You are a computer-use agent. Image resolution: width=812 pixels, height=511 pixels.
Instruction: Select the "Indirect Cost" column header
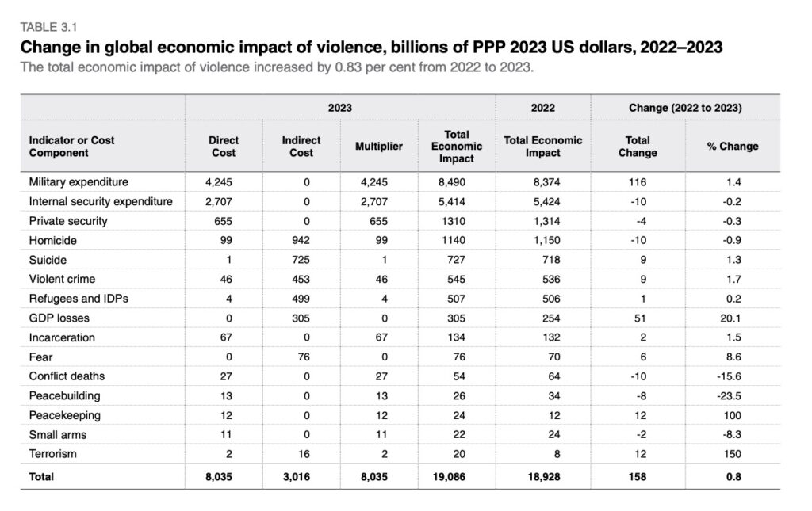pyautogui.click(x=301, y=146)
